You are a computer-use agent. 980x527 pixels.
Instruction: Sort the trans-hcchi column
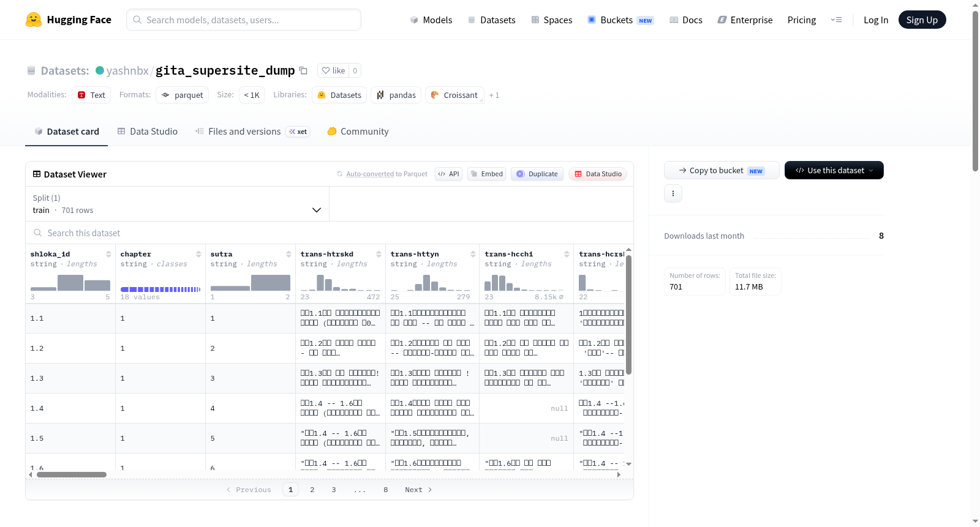[567, 254]
